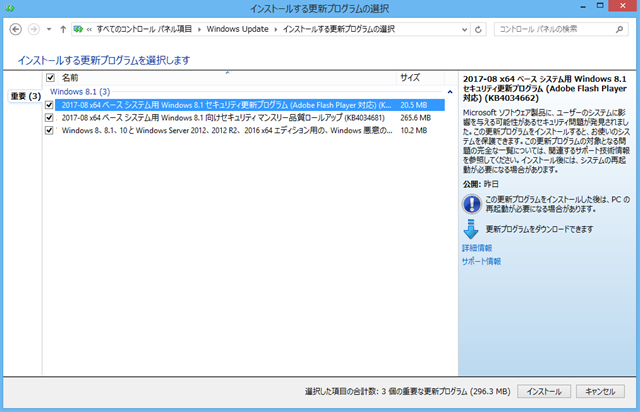Open すべてのコントロール パネル項目 breadcrumb
Image resolution: width=640 pixels, height=412 pixels.
(x=144, y=29)
